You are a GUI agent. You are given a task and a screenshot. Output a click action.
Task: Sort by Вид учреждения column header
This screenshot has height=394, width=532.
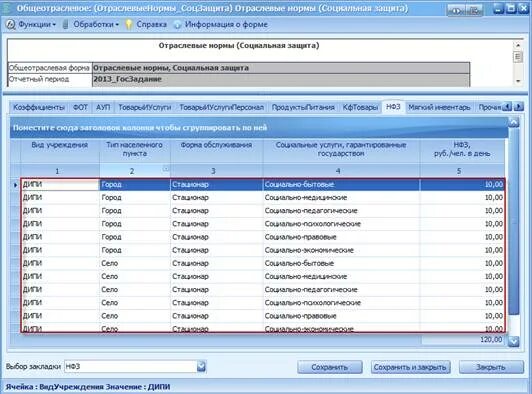pyautogui.click(x=60, y=149)
